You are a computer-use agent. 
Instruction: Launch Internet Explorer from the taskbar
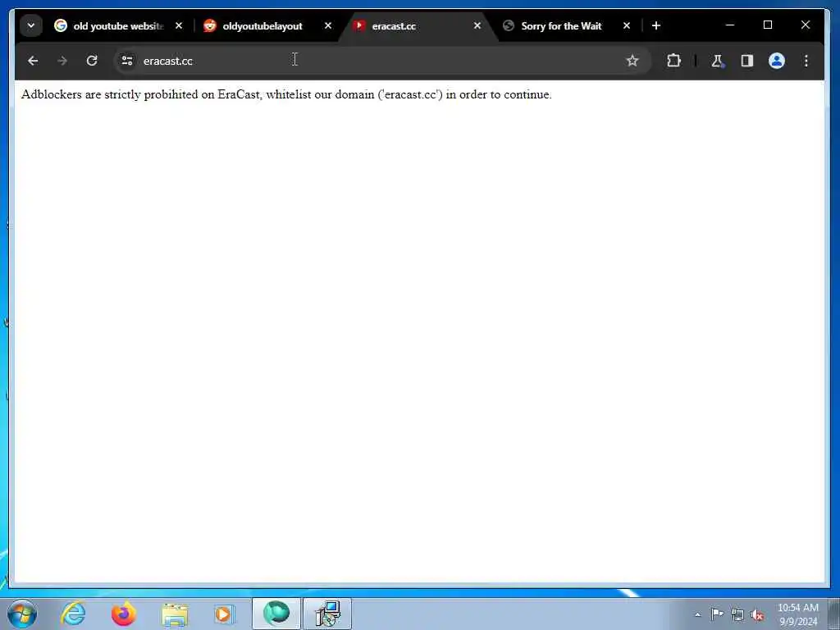(73, 614)
